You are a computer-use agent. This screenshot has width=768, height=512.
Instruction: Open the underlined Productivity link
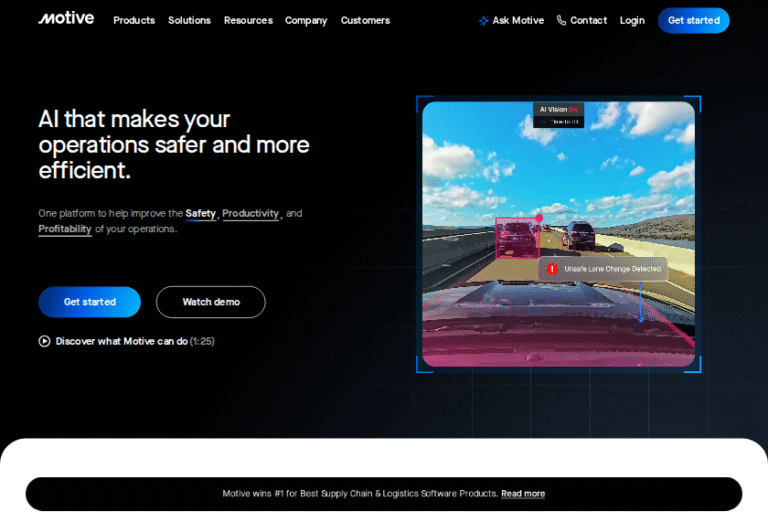250,213
